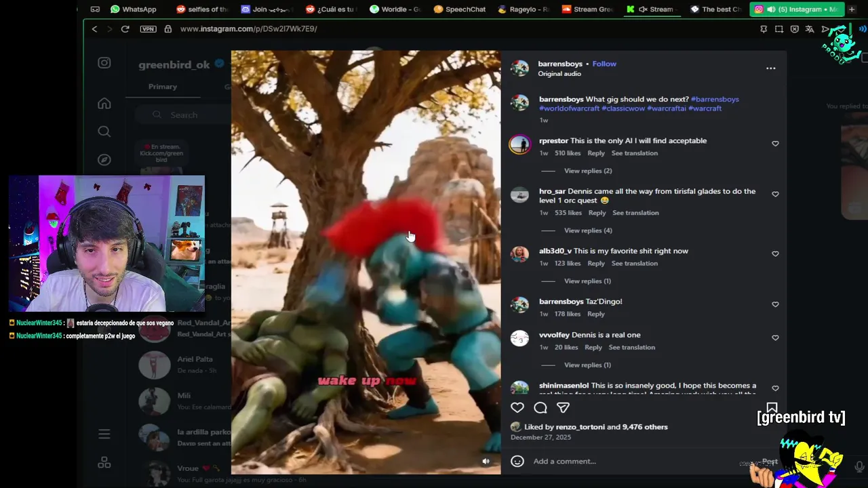This screenshot has width=868, height=488.
Task: Expand View replies (1) under alb3d0_v
Action: click(x=587, y=281)
